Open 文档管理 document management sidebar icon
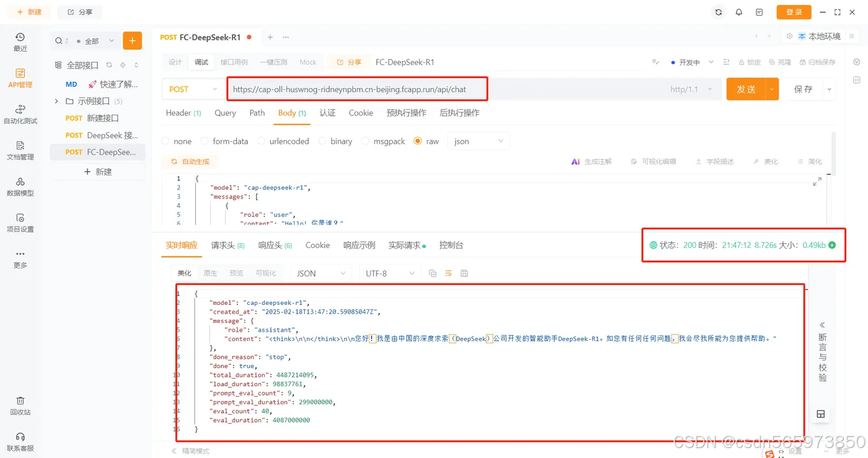This screenshot has height=458, width=868. 20,151
